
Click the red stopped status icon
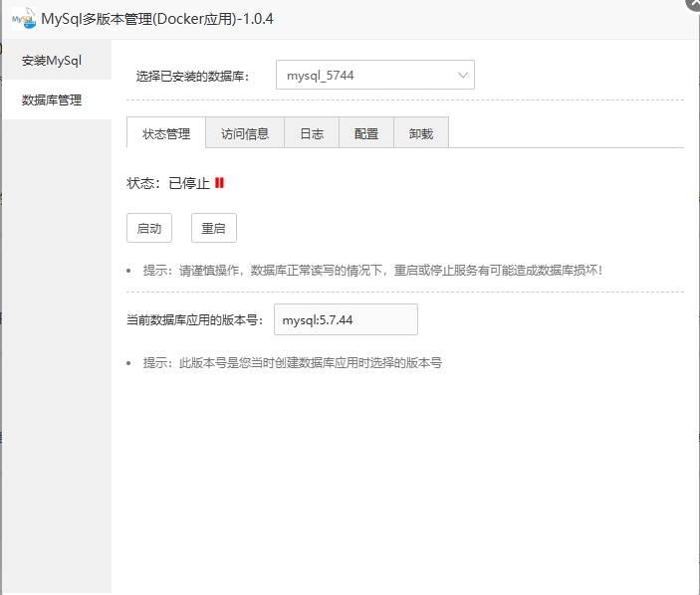point(219,183)
